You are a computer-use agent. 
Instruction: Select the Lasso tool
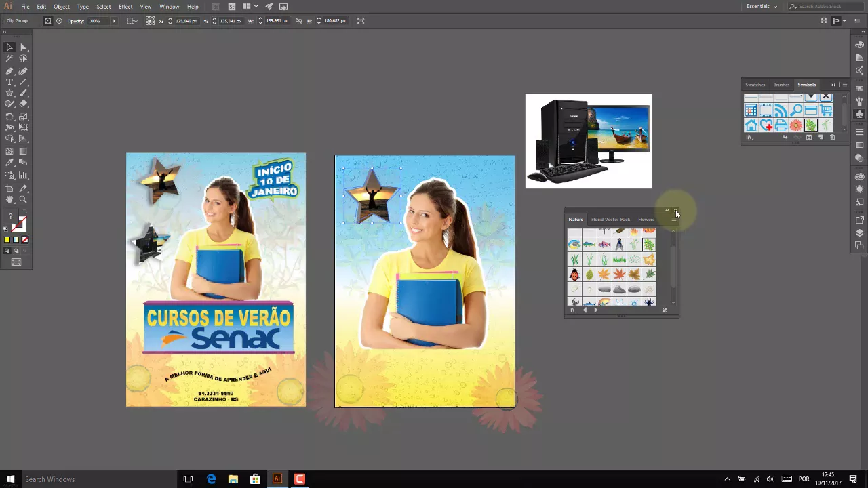pos(23,59)
